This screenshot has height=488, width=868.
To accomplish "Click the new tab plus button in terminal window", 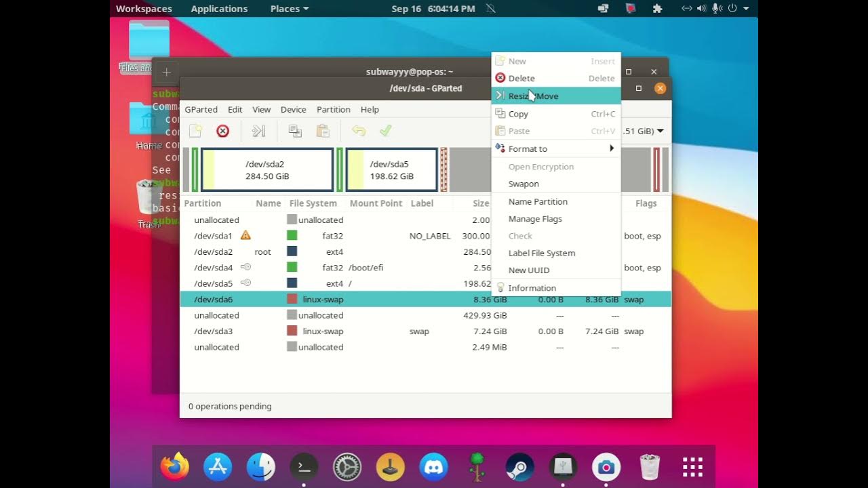I will click(x=166, y=72).
